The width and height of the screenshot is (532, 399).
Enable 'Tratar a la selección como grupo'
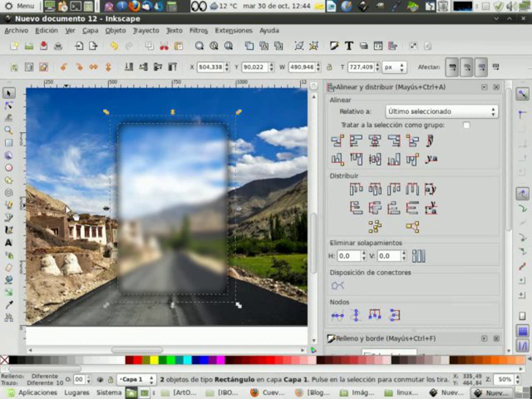pyautogui.click(x=466, y=125)
